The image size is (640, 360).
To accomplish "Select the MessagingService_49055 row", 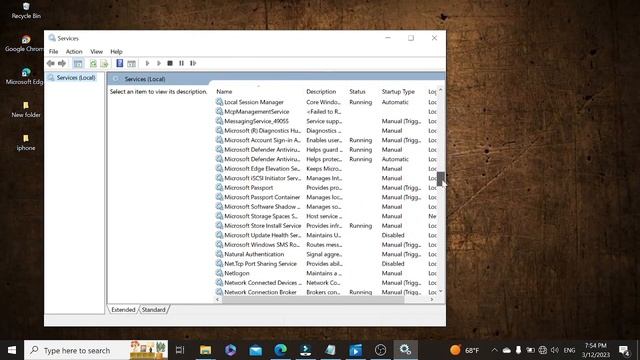I will pos(325,121).
